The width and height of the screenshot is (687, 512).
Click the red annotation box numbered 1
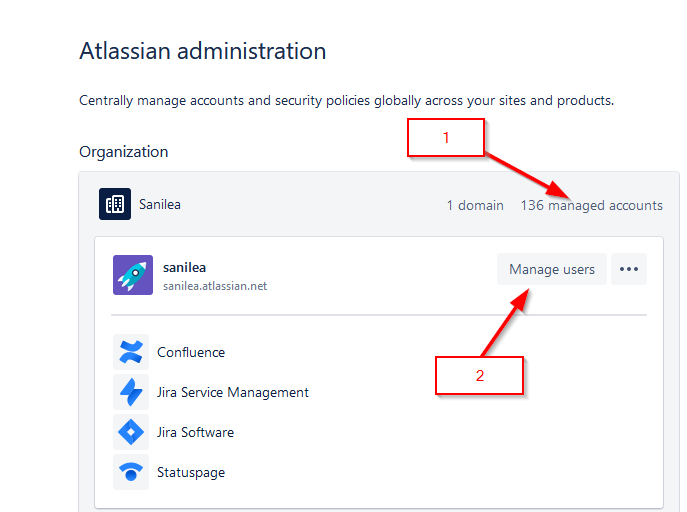tap(446, 138)
